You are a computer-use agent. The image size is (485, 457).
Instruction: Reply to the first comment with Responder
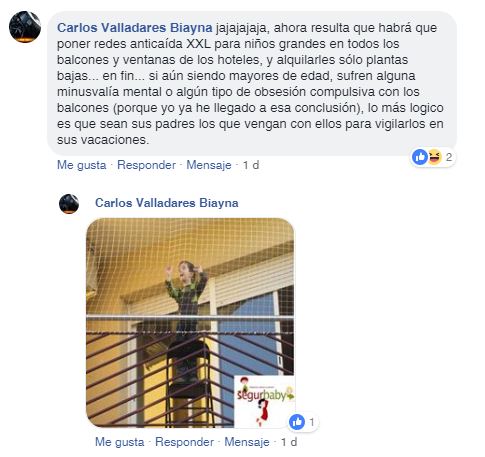click(x=146, y=165)
